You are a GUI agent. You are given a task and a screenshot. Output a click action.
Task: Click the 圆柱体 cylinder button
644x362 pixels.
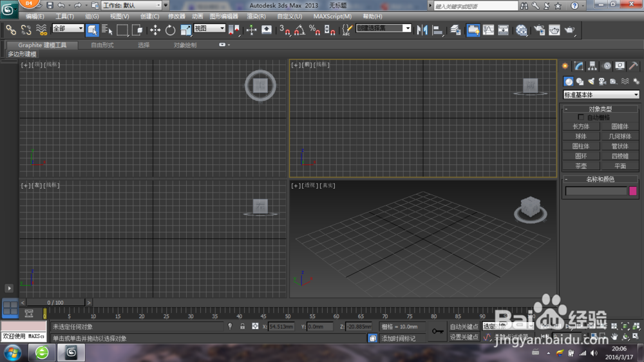pos(581,146)
